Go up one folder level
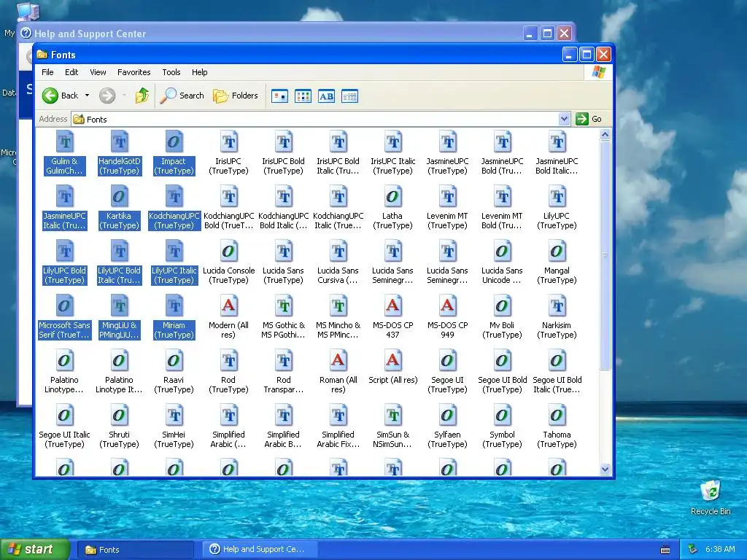This screenshot has width=747, height=560. pos(142,96)
